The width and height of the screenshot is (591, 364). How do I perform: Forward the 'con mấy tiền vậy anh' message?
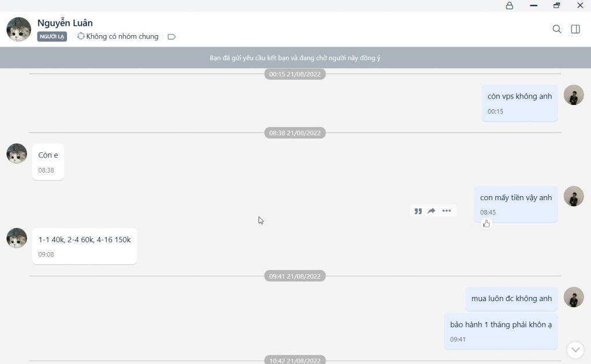click(x=431, y=211)
